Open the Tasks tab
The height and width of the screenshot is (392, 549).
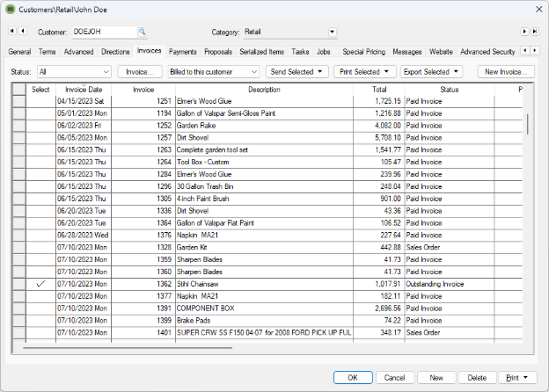(x=300, y=52)
